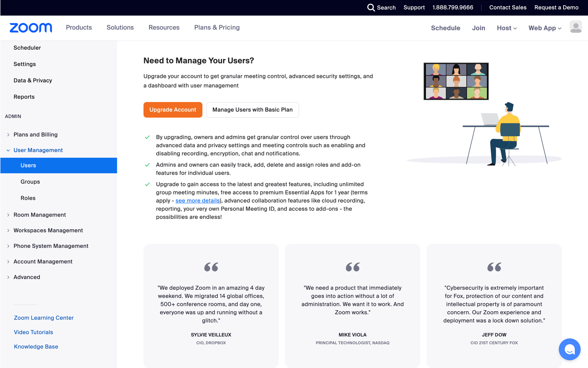Open the Web App dropdown
Viewport: 588px width, 368px height.
[545, 28]
